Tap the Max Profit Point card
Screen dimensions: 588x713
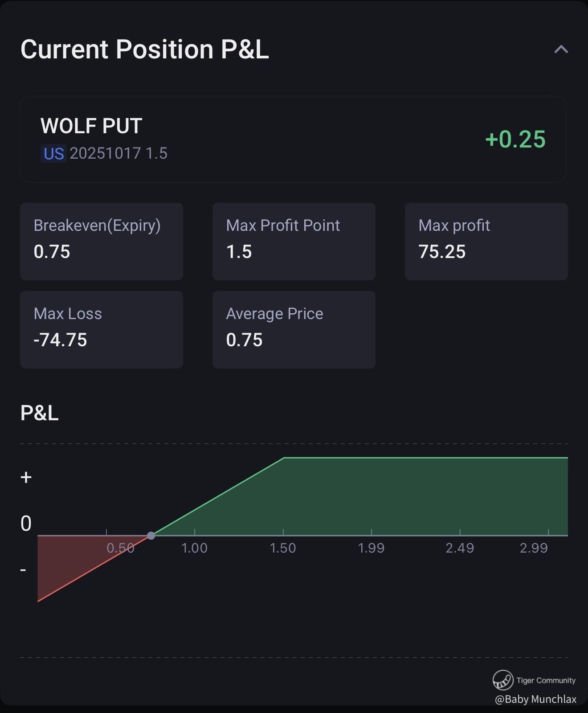(x=294, y=241)
